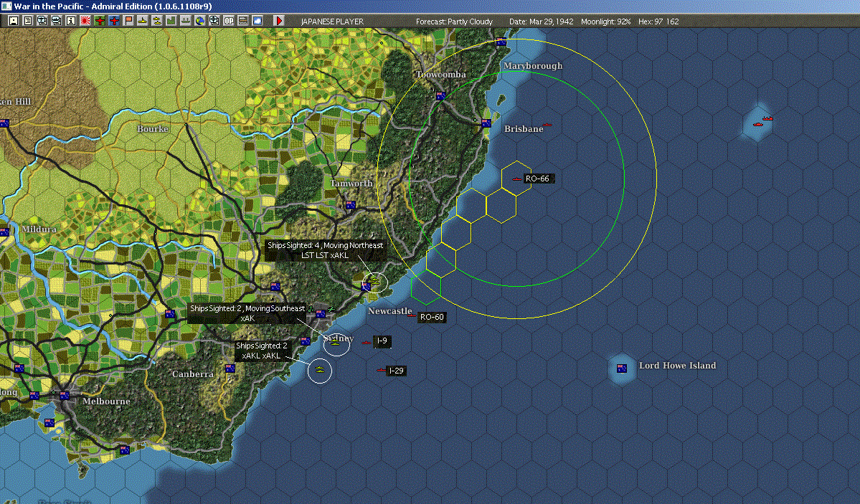Click the Brisbane city label
860x504 pixels.
pos(523,129)
